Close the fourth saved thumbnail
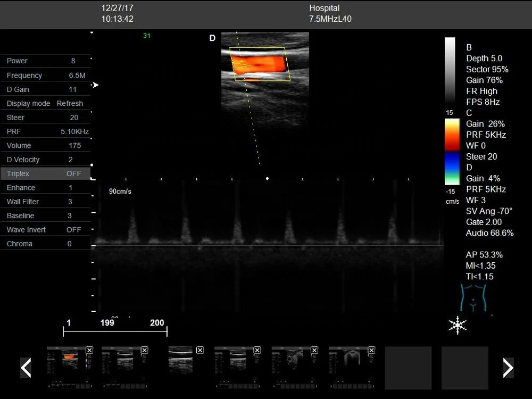 257,350
